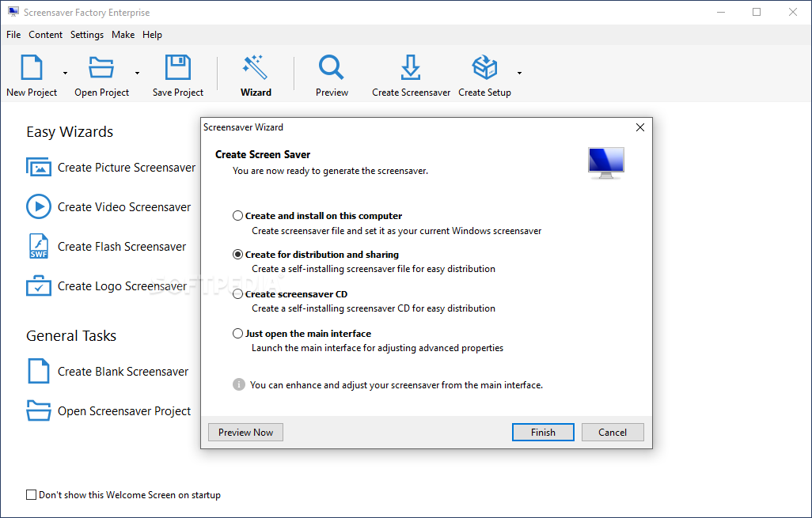Click the Cancel button in the wizard
Screen dimensions: 812x518
pos(613,432)
